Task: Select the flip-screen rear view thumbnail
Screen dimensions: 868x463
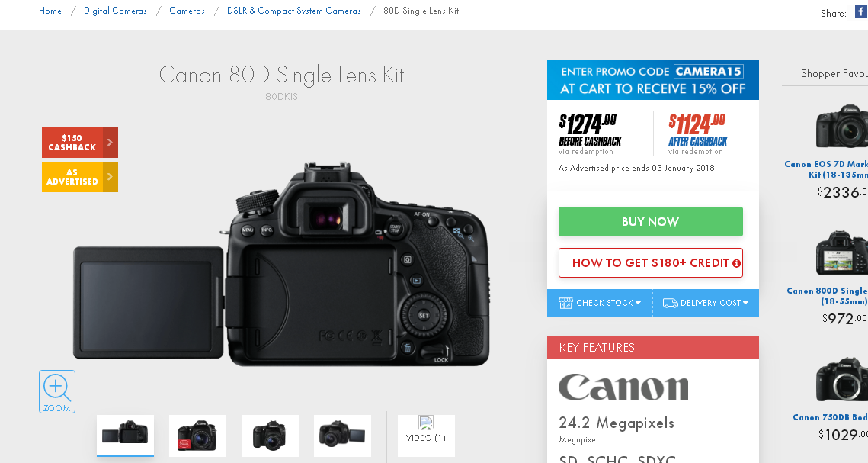Action: pyautogui.click(x=125, y=436)
